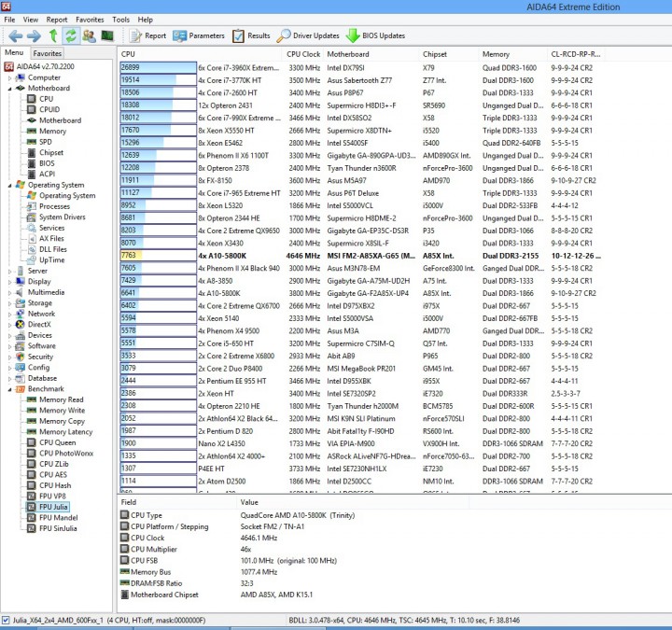
Task: Select FPU VP8 benchmark
Action: pos(47,496)
